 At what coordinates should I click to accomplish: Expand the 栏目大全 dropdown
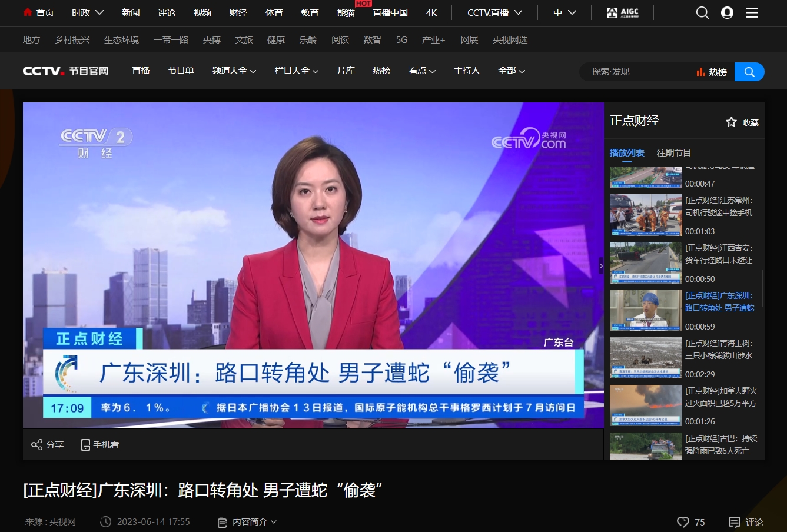coord(296,71)
